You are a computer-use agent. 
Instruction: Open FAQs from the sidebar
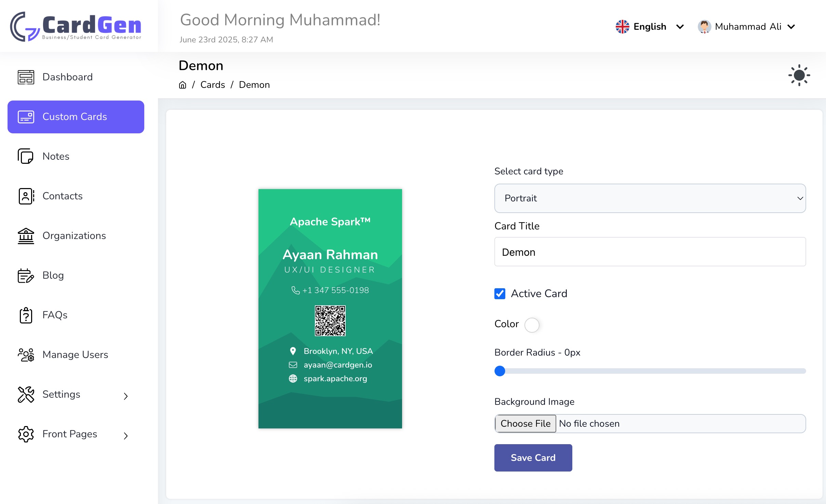tap(76, 315)
